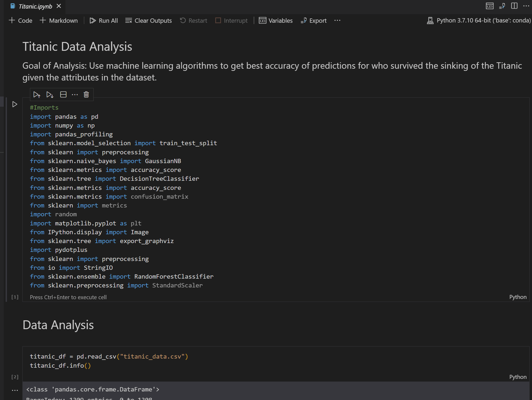The image size is (532, 400).
Task: Click the export_graphviz import line
Action: coord(102,241)
